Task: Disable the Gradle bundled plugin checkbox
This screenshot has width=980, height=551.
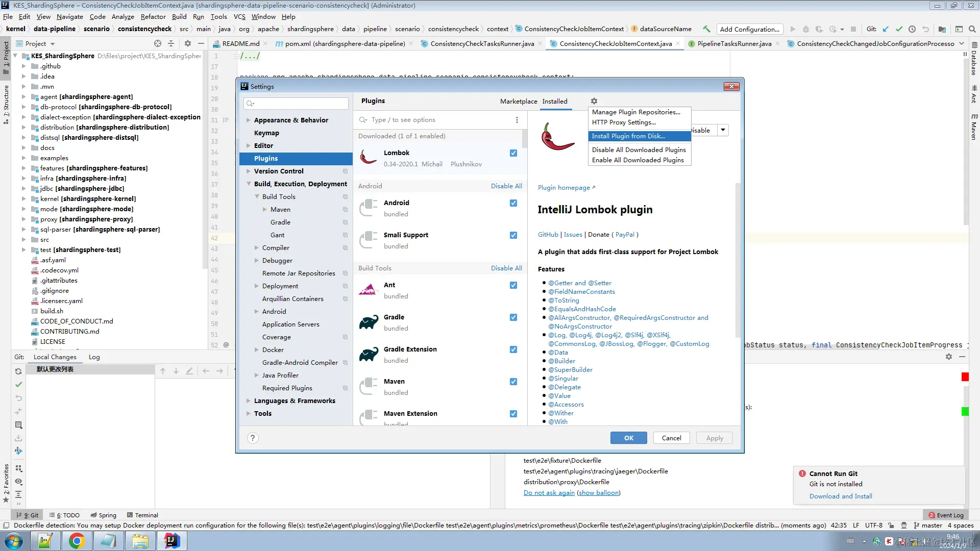Action: coord(513,317)
